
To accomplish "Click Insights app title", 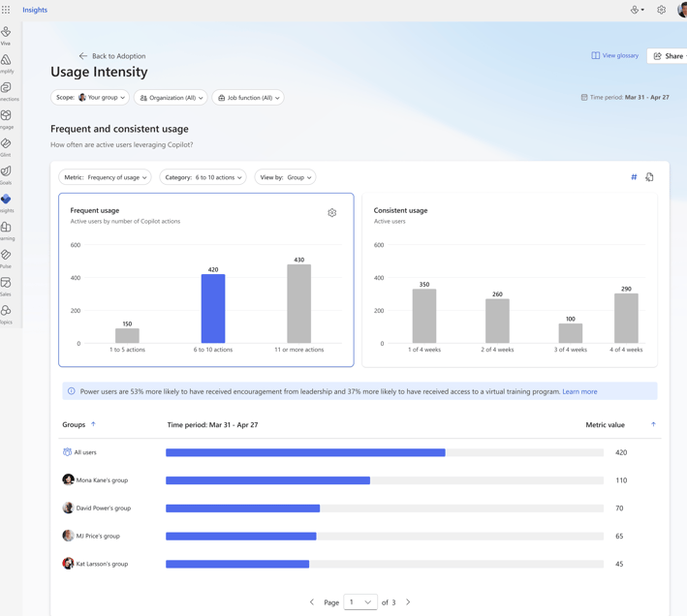I will pyautogui.click(x=35, y=10).
